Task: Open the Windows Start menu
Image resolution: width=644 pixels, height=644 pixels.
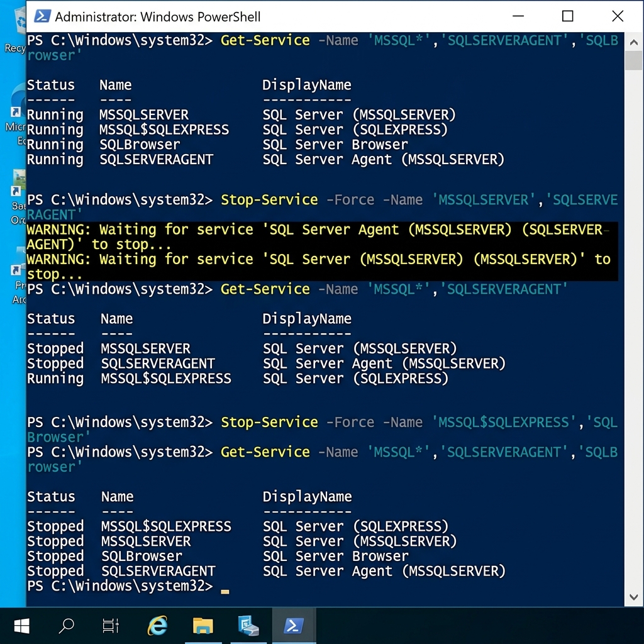Action: coord(21,626)
